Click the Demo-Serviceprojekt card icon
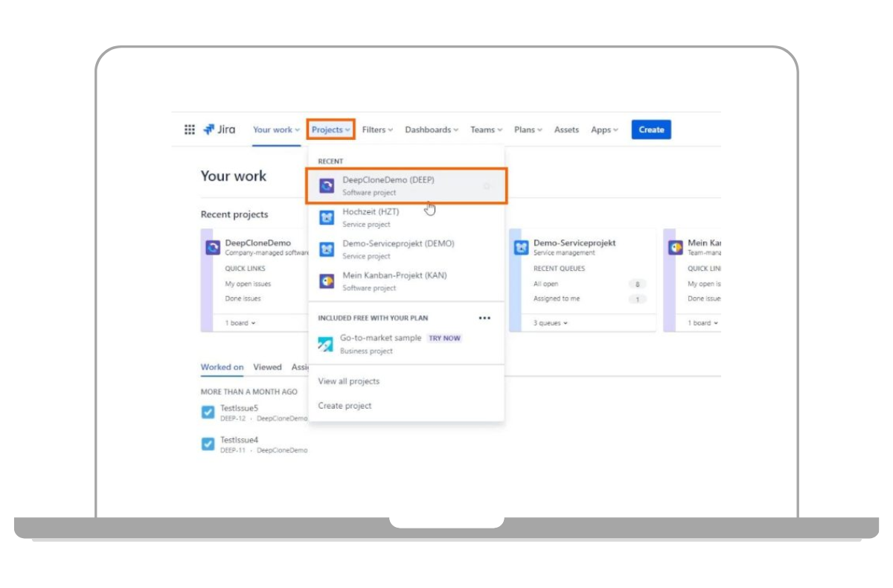 (x=521, y=248)
